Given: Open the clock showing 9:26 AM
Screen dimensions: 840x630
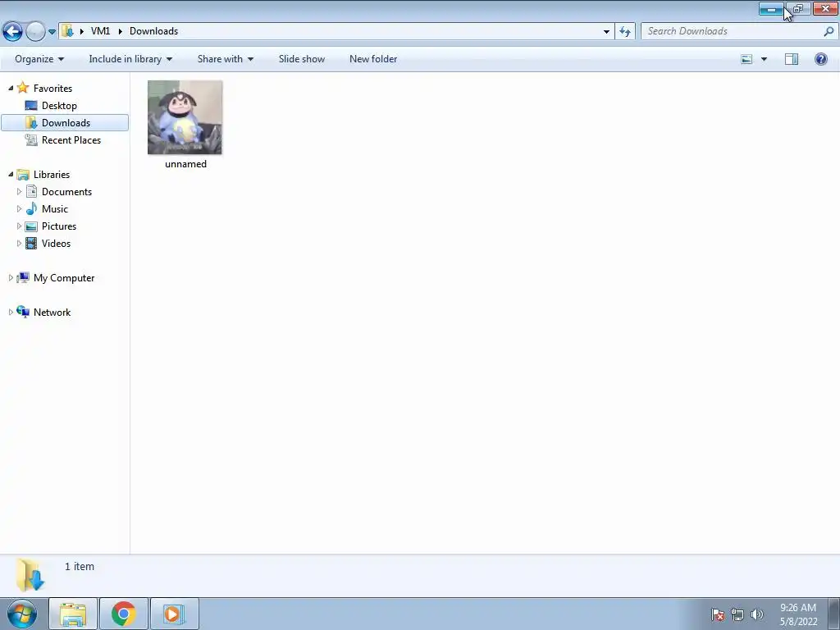Looking at the screenshot, I should click(x=798, y=614).
